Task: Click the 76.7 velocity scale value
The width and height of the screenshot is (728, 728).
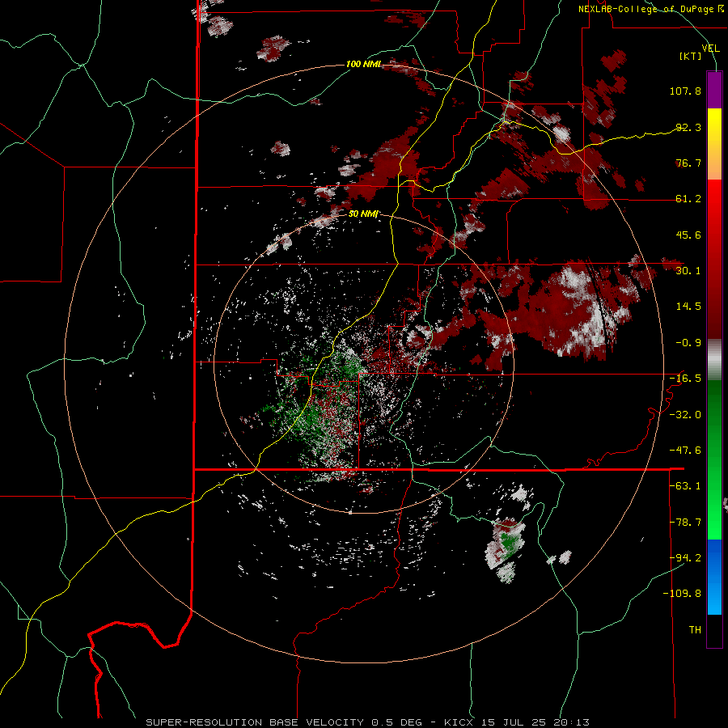Action: [688, 163]
